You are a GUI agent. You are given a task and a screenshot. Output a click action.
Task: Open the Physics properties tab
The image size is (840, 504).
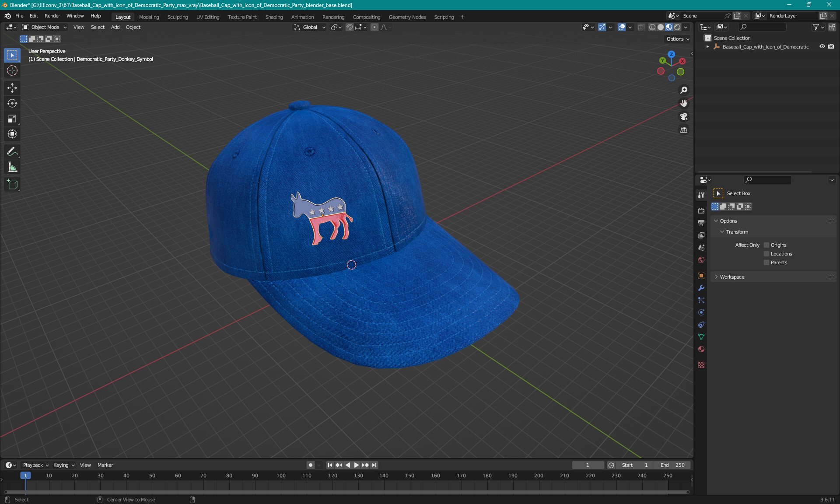coord(701,312)
